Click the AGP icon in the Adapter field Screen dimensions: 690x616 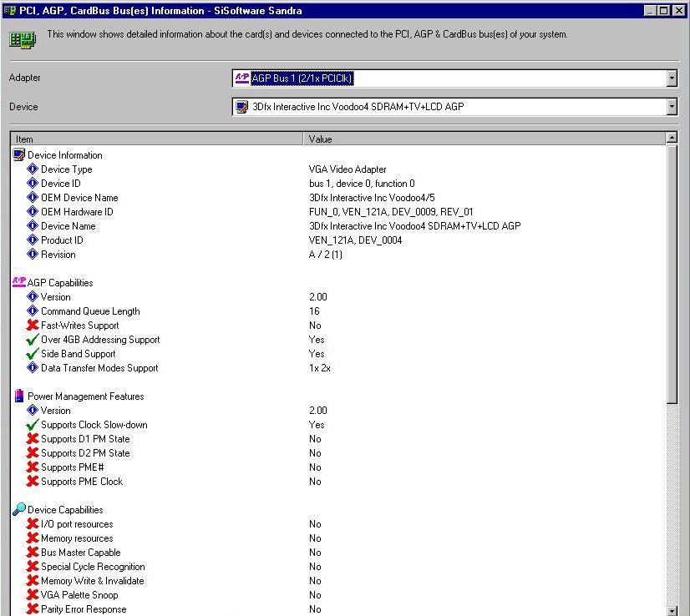[x=242, y=78]
